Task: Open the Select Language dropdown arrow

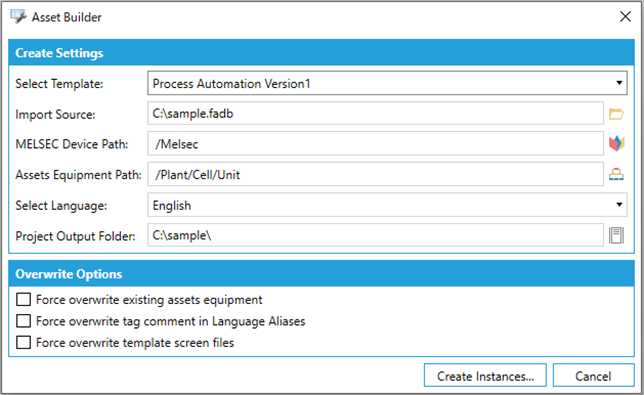Action: (x=619, y=205)
